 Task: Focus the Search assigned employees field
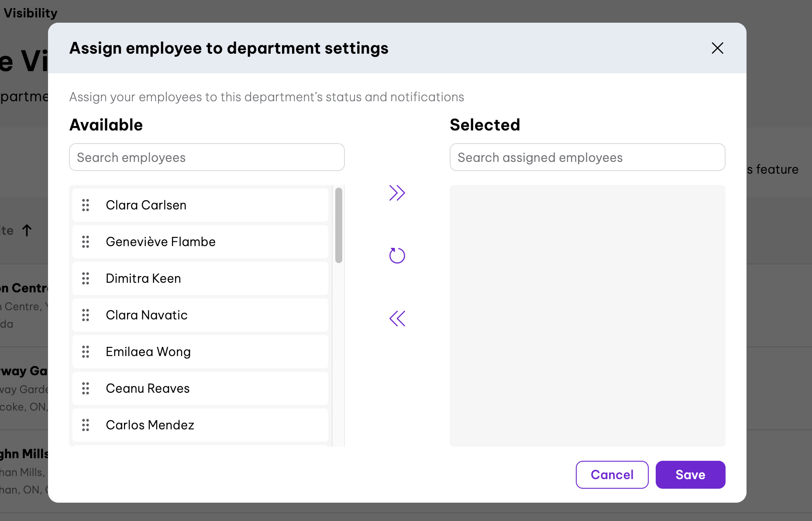point(588,157)
